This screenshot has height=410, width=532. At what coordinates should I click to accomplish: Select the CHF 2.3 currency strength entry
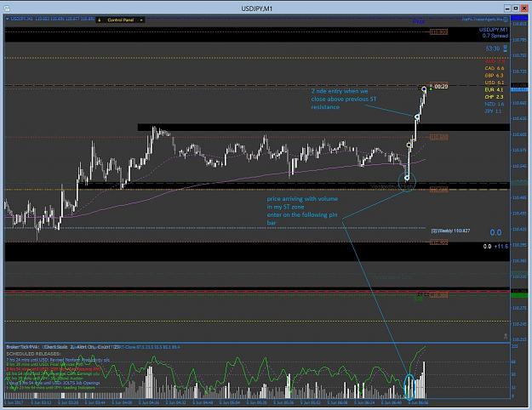(x=495, y=97)
